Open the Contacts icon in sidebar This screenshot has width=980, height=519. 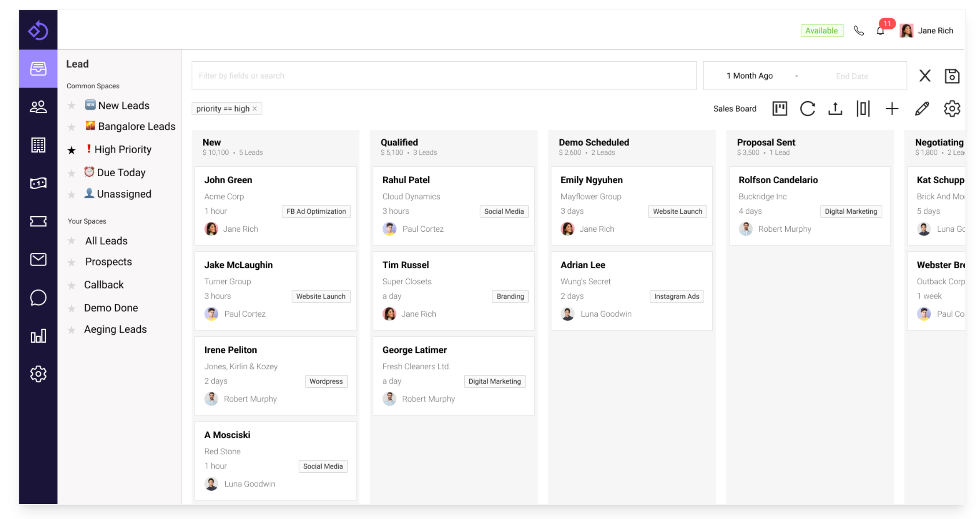(x=38, y=107)
